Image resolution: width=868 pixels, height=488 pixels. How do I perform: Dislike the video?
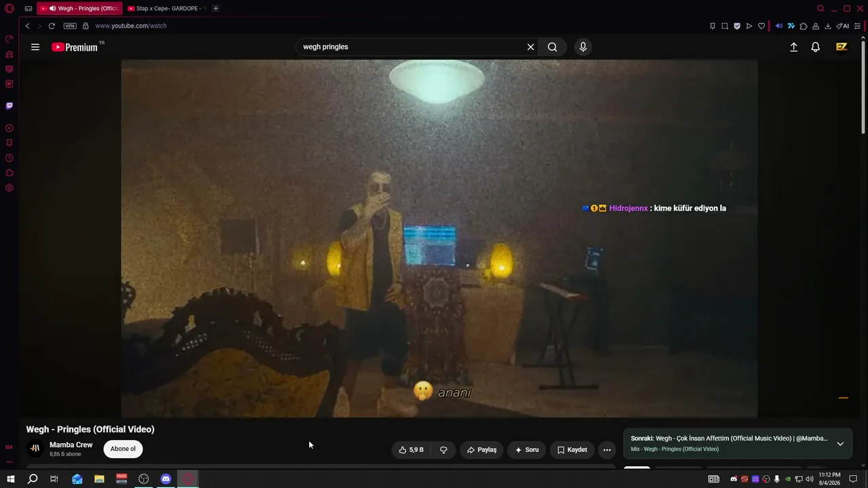pos(443,449)
